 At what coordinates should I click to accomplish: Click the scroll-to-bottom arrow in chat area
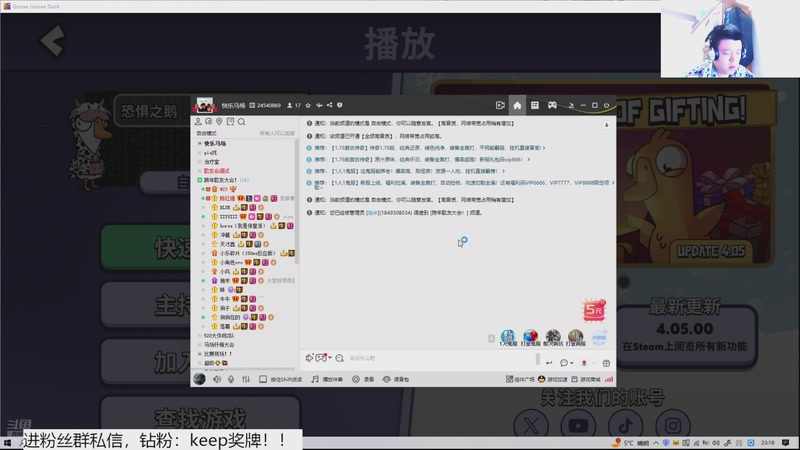pos(607,124)
